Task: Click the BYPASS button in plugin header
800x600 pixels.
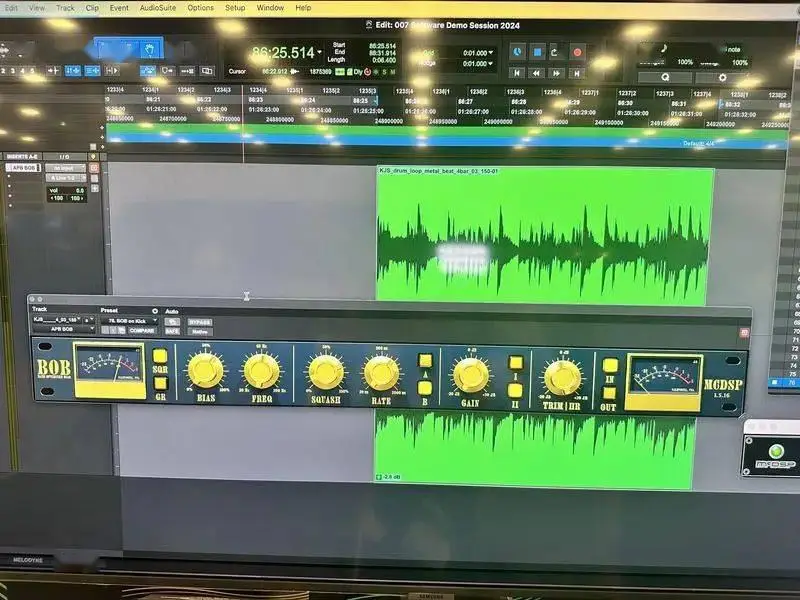Action: (200, 322)
